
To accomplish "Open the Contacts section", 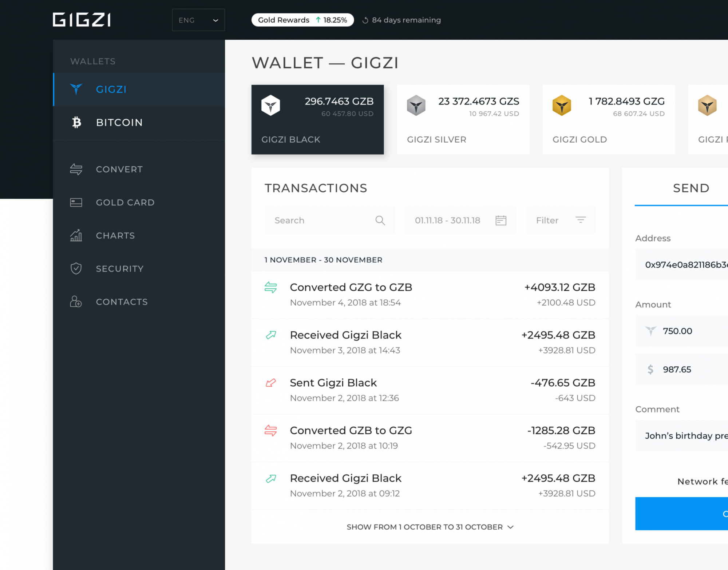I will [122, 302].
